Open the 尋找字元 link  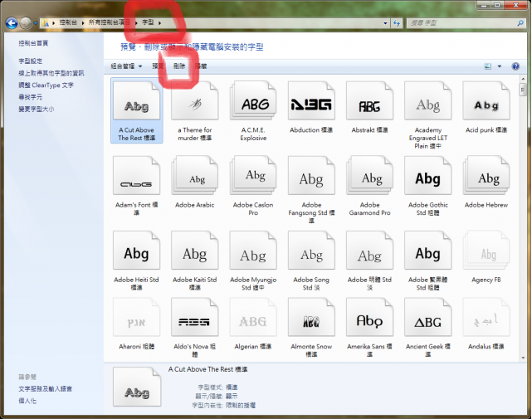pyautogui.click(x=31, y=97)
